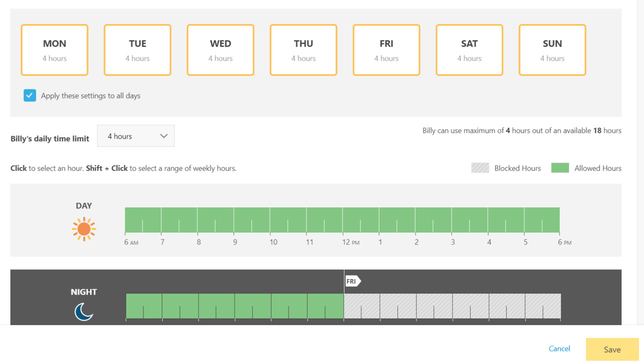Screen dimensions: 644x362
Task: Open Billy's daily time limit dropdown
Action: [136, 136]
